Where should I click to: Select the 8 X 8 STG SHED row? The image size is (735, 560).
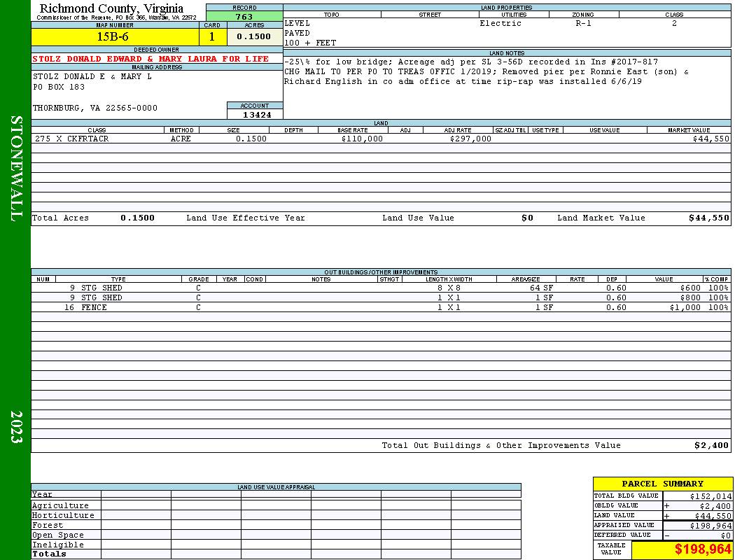pyautogui.click(x=381, y=288)
